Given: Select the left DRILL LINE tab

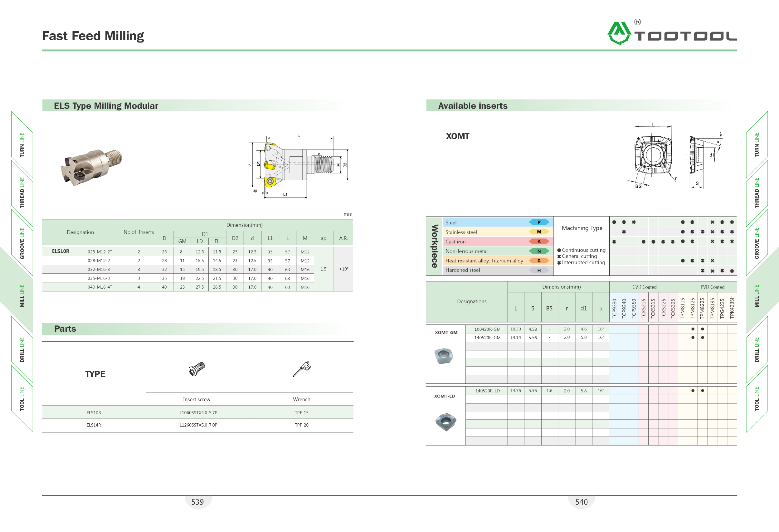Looking at the screenshot, I should pos(22,350).
